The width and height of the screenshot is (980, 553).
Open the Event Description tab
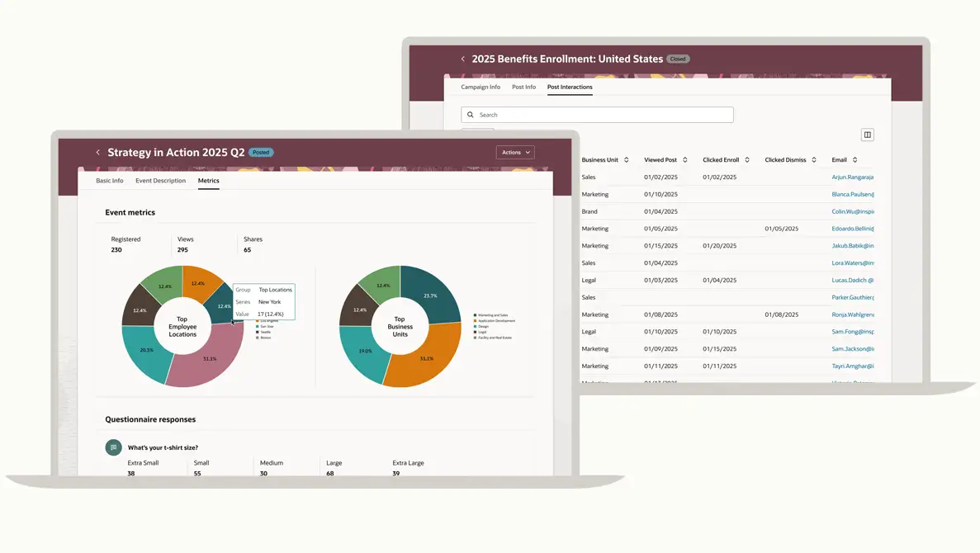point(160,181)
